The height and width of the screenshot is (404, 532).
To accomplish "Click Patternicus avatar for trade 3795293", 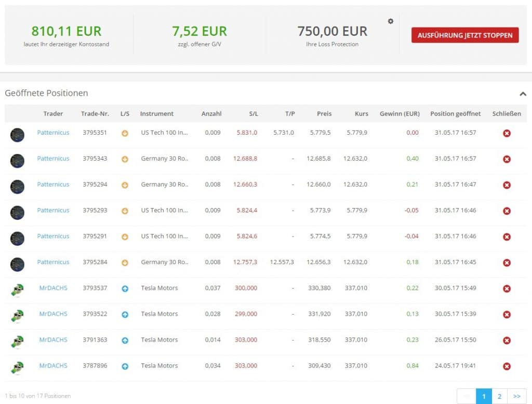I will pyautogui.click(x=18, y=212).
